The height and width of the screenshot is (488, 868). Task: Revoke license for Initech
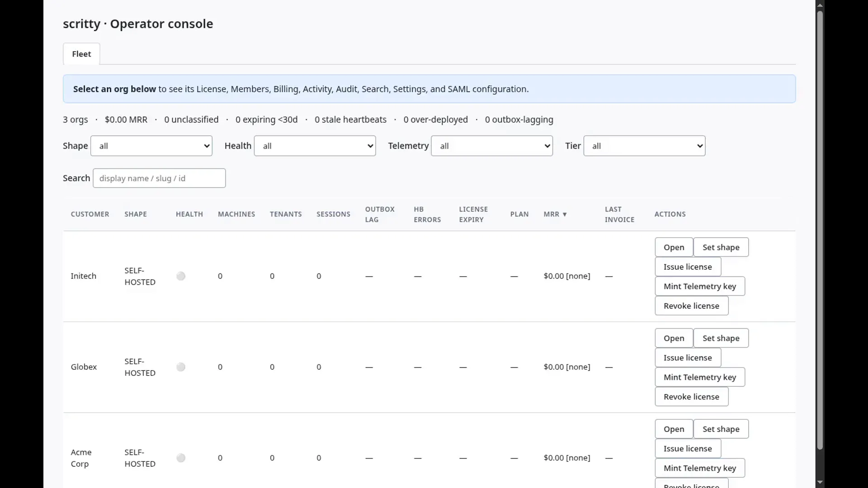point(691,306)
